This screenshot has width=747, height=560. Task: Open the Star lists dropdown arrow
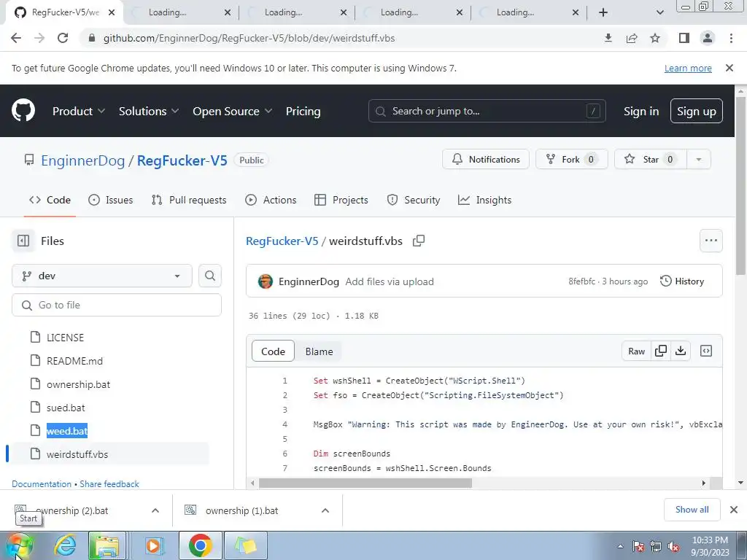698,159
